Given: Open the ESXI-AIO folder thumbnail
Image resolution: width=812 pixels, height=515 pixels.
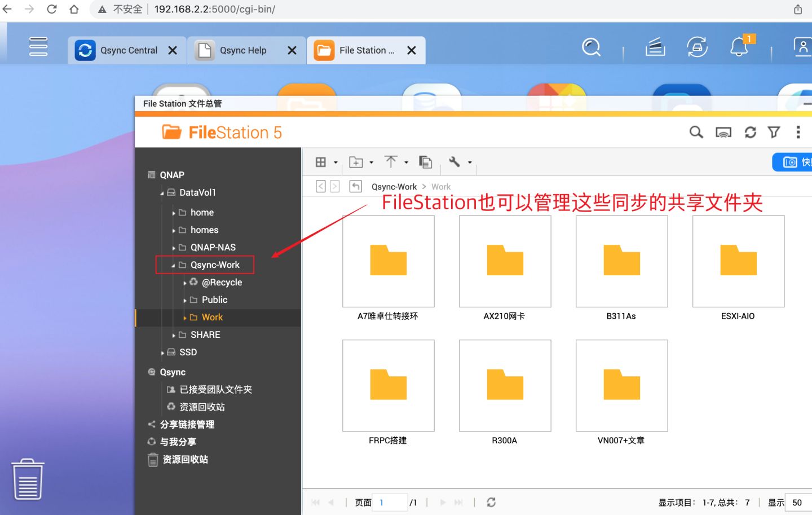Looking at the screenshot, I should pos(738,262).
